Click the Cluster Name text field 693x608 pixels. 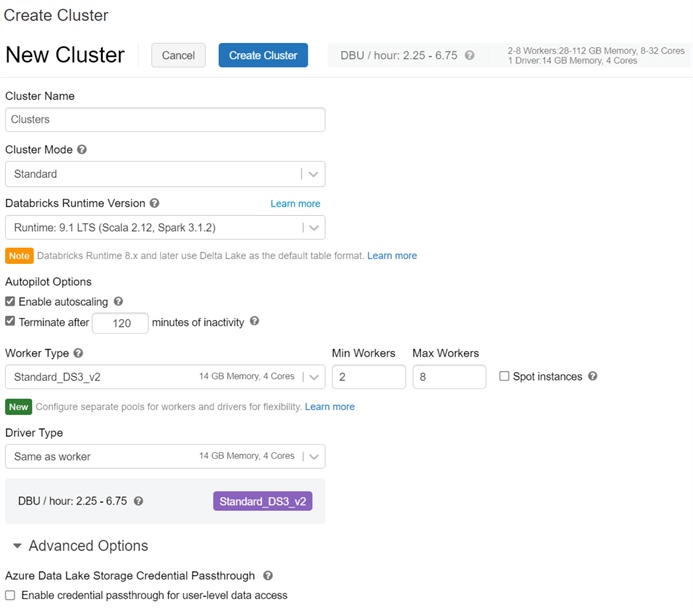click(x=165, y=120)
